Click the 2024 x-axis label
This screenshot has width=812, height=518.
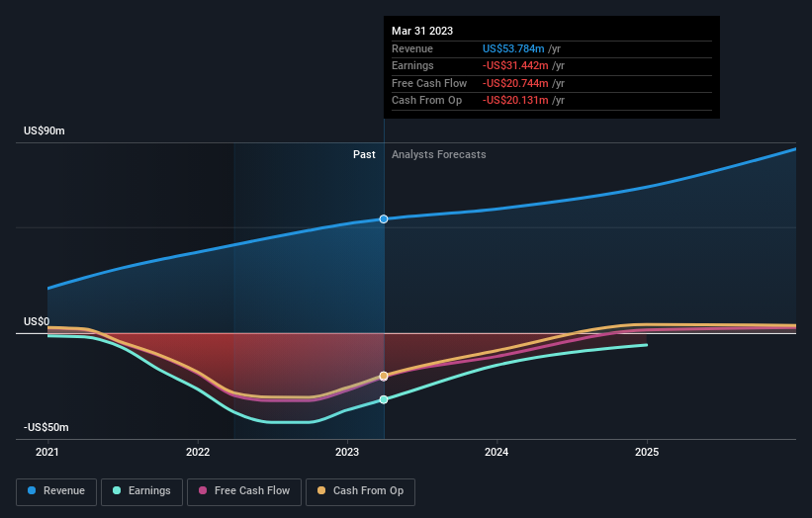(496, 453)
